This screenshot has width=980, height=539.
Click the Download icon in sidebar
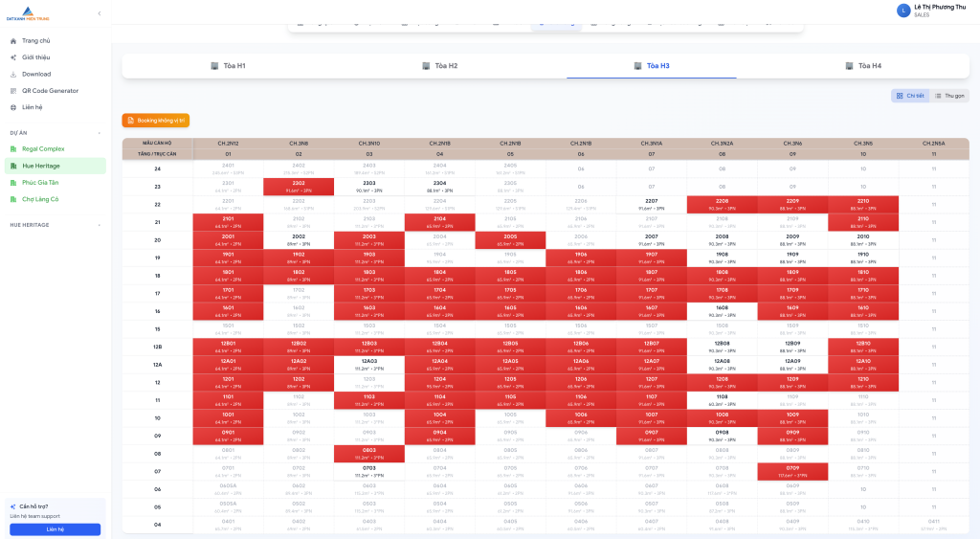(13, 74)
